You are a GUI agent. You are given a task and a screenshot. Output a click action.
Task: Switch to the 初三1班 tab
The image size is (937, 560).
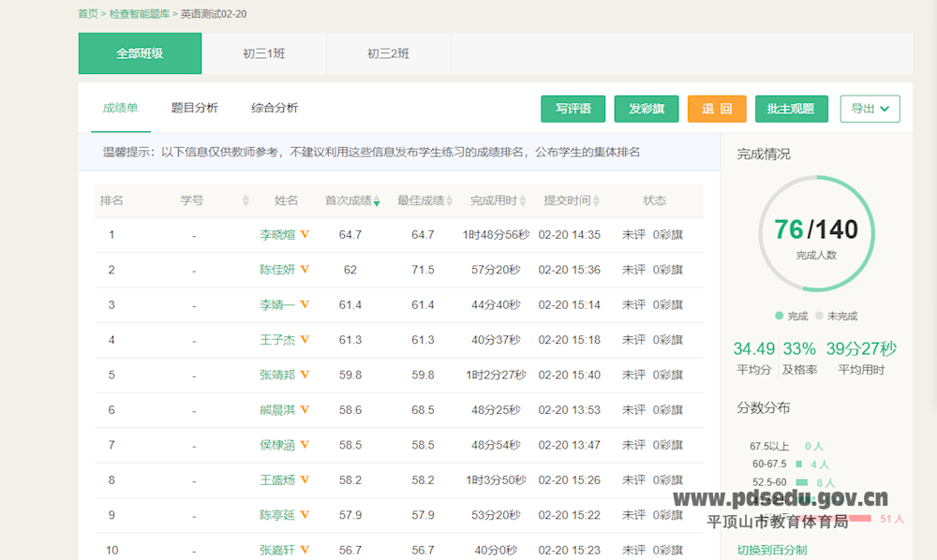coord(264,53)
